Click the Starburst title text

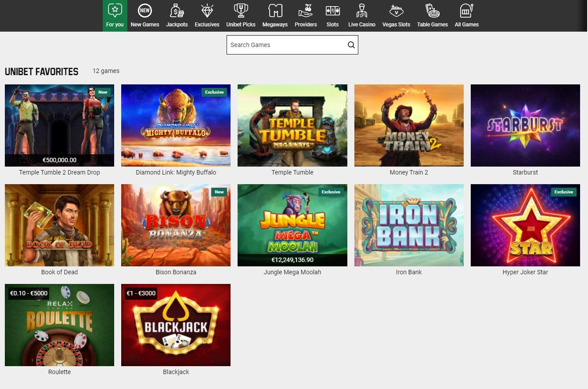(x=525, y=172)
